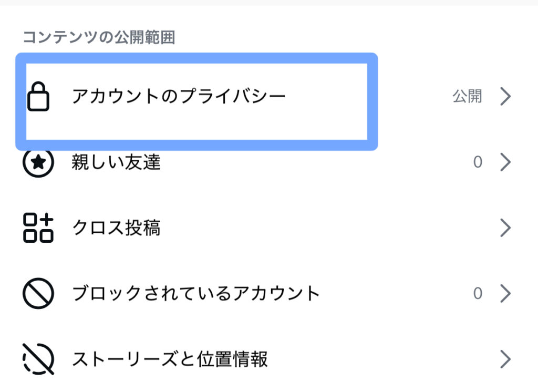Viewport: 538px width, 392px height.
Task: Expand the アカウントのプライバシー row chevron
Action: pyautogui.click(x=505, y=97)
